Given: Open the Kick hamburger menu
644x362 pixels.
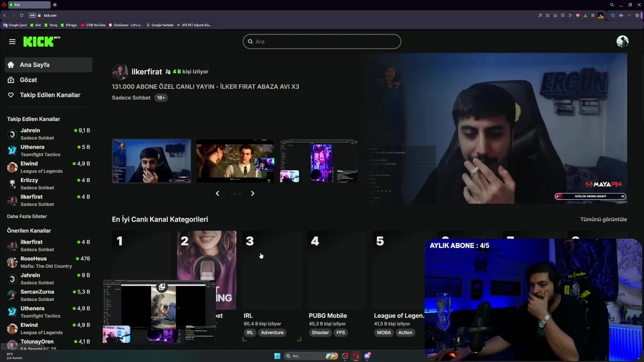Looking at the screenshot, I should coord(12,42).
